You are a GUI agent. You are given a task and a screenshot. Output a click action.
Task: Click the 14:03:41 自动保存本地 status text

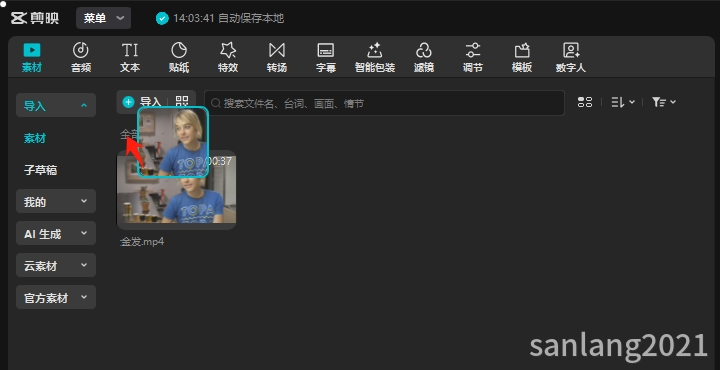[x=228, y=18]
